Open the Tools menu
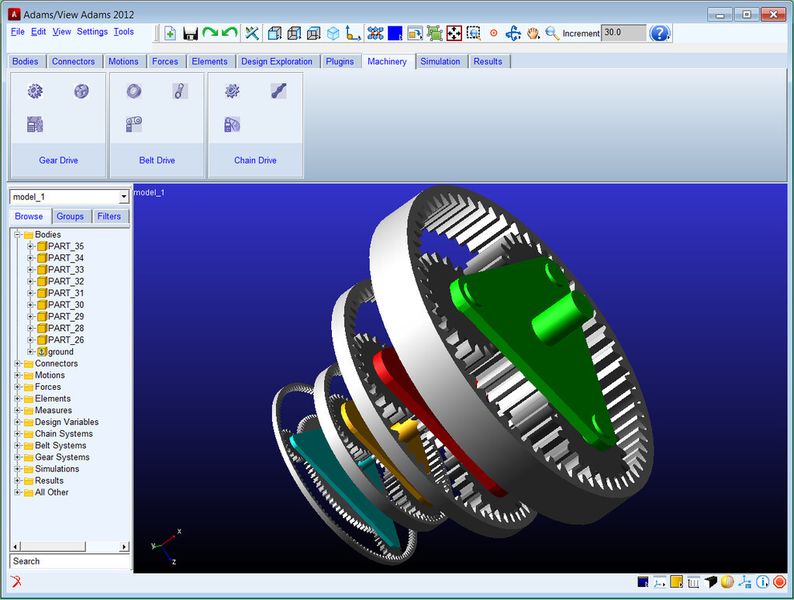Screen dimensions: 794x600 (x=124, y=31)
